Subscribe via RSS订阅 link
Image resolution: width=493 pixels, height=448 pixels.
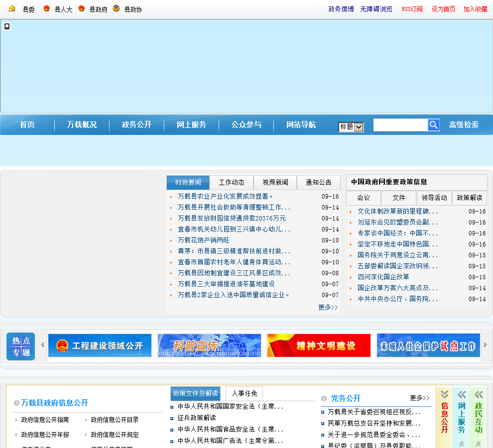[x=412, y=9]
